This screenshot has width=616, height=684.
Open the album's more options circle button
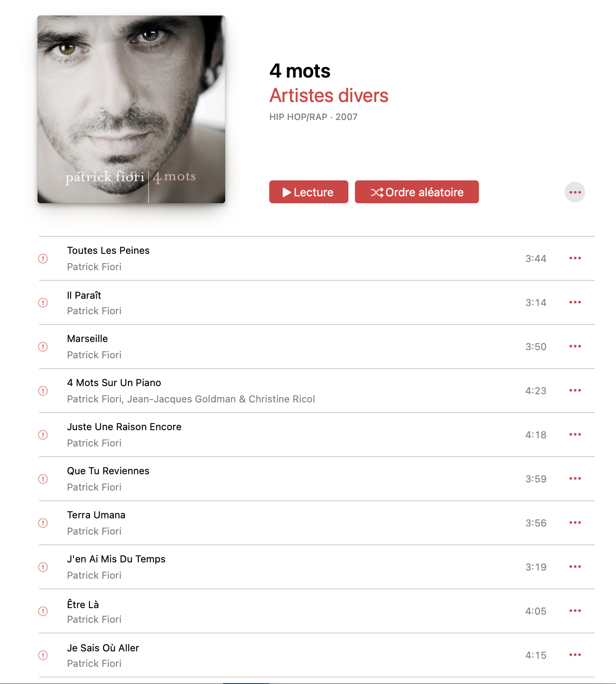[x=575, y=192]
